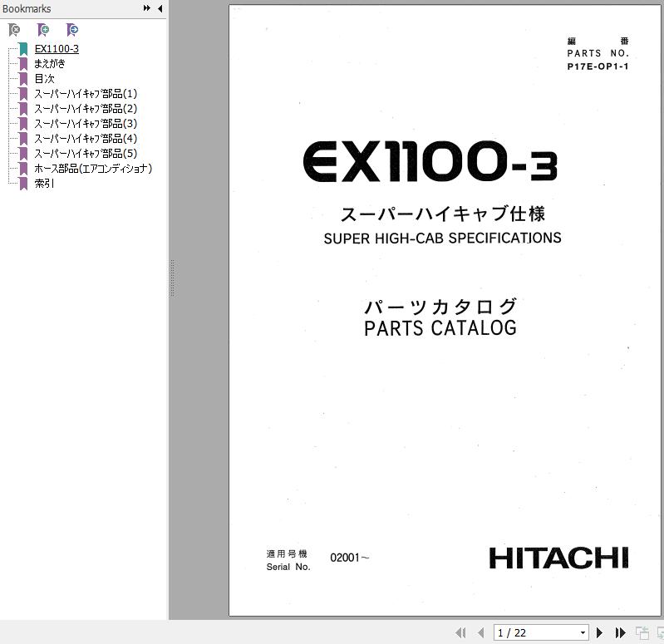Click the EX1100-3 title on the page

click(430, 161)
